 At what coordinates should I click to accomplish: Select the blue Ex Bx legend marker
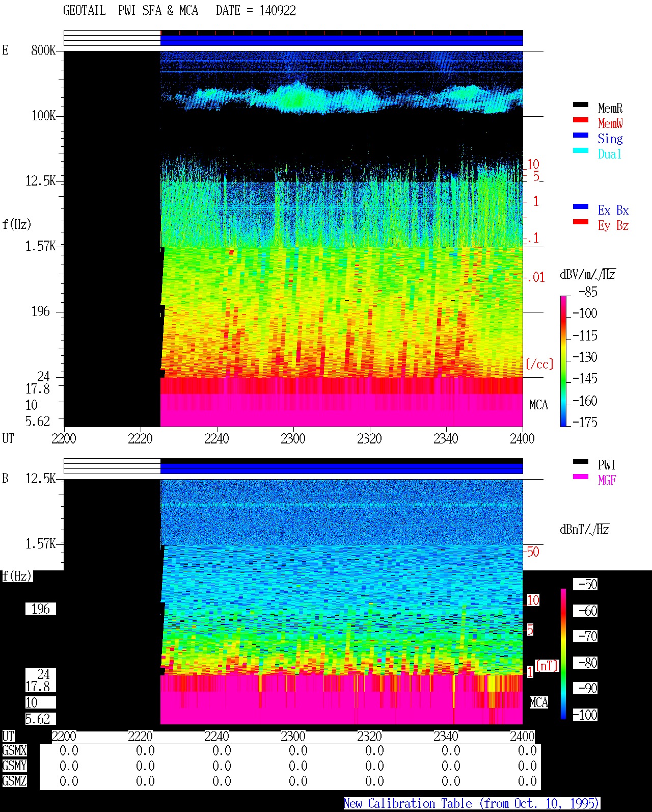(x=581, y=206)
